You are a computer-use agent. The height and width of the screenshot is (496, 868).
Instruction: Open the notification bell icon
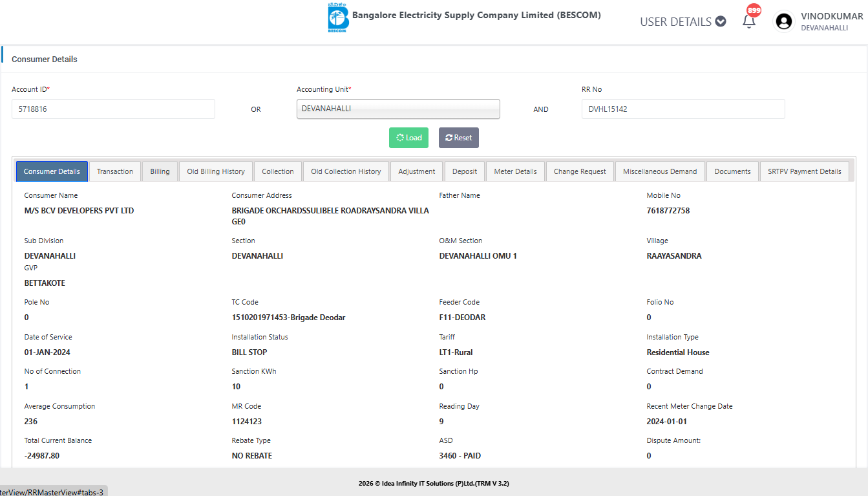tap(749, 21)
